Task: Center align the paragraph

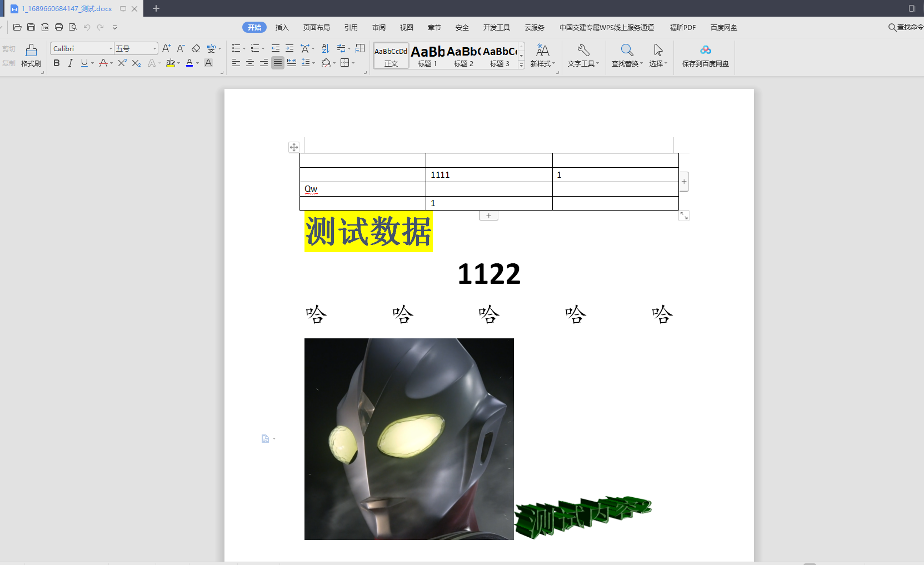Action: 250,63
